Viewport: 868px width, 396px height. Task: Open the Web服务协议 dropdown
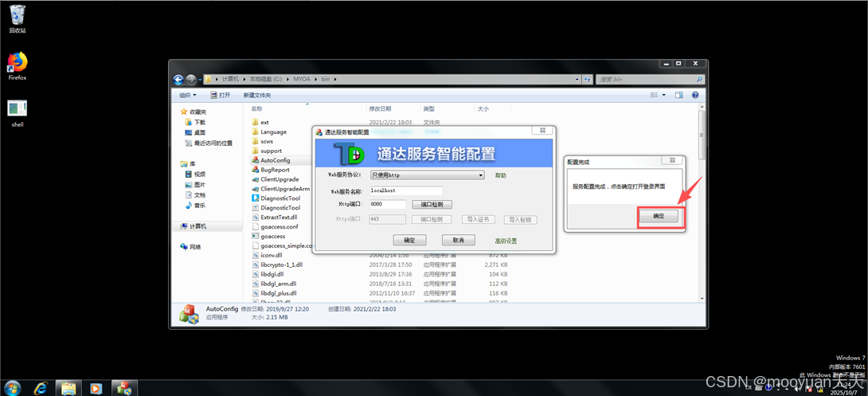pyautogui.click(x=427, y=175)
